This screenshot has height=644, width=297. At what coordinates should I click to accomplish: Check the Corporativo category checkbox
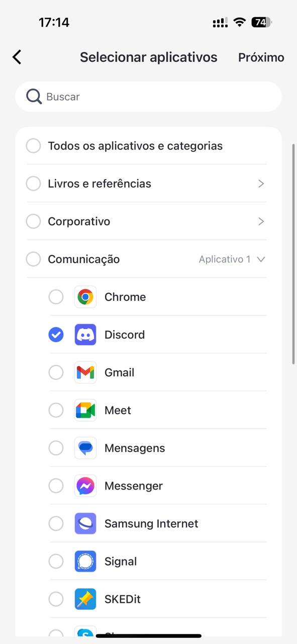pyautogui.click(x=33, y=221)
